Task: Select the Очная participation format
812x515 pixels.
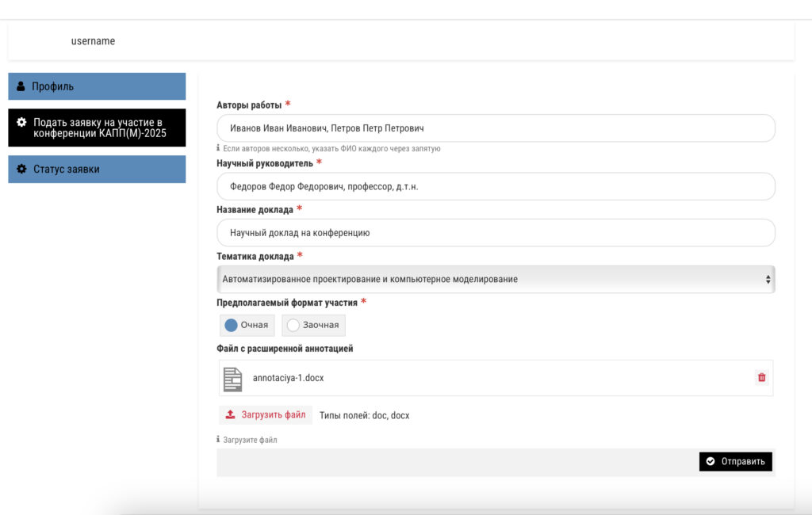Action: [247, 325]
